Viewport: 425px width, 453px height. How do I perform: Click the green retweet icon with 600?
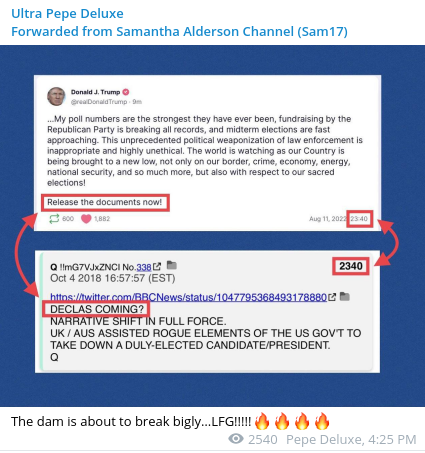pos(54,219)
